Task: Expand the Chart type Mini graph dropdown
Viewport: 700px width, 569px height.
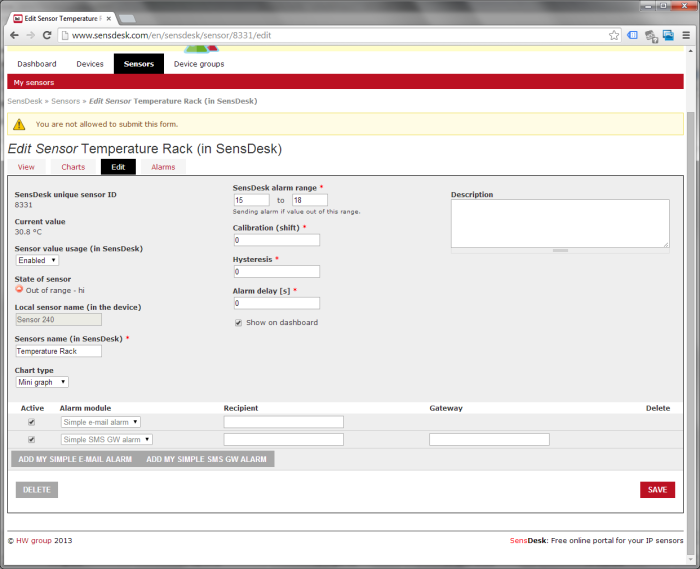Action: click(x=42, y=382)
